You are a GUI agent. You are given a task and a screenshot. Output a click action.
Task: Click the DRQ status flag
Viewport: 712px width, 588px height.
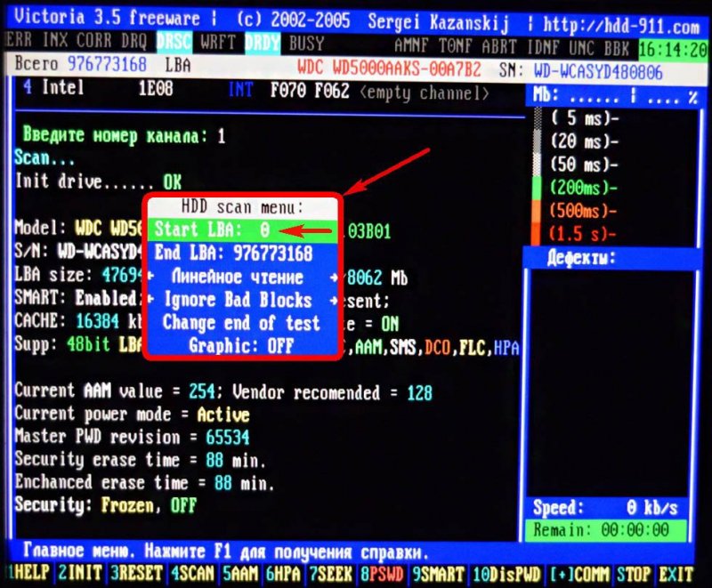click(134, 42)
